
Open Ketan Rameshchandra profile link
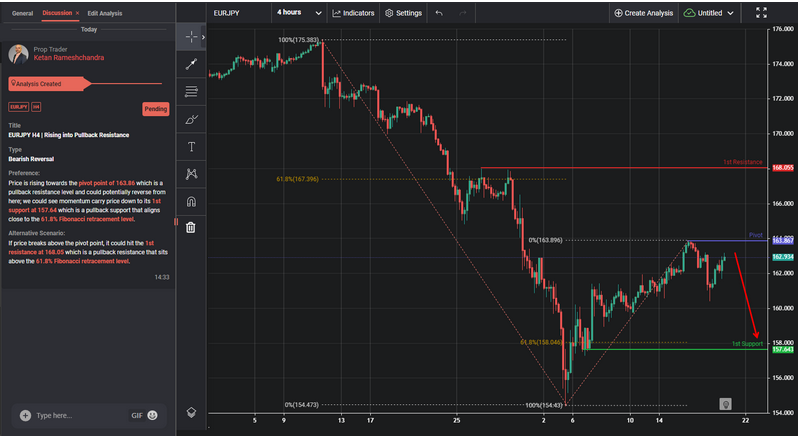(x=69, y=58)
